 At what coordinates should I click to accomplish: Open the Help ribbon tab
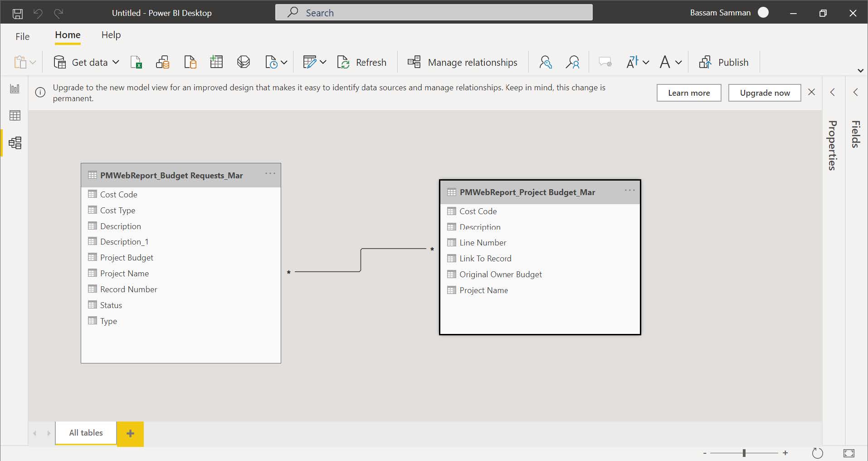pyautogui.click(x=111, y=35)
